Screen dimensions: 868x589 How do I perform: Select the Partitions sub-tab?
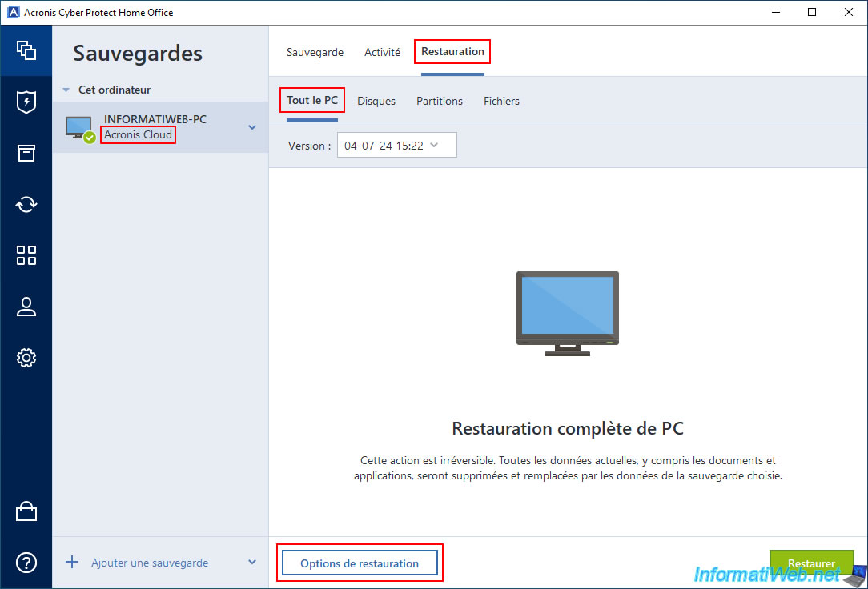(440, 101)
